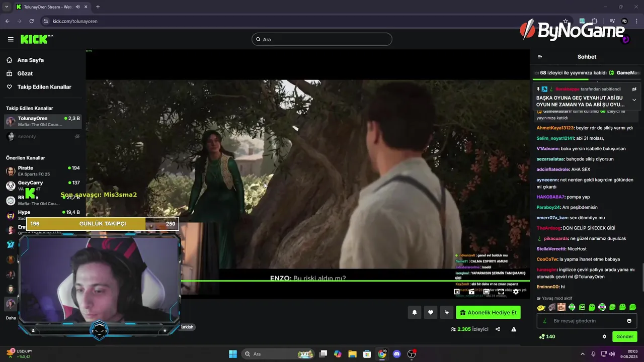Screen dimensions: 644x362
Task: Click username StellaVercetti in chat
Action: click(551, 249)
